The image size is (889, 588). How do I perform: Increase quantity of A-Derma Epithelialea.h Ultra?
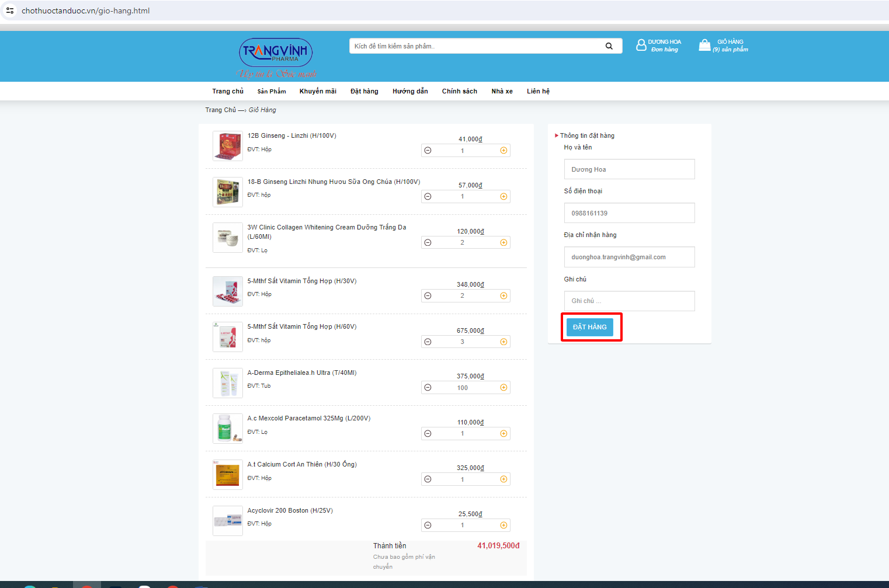click(x=503, y=388)
